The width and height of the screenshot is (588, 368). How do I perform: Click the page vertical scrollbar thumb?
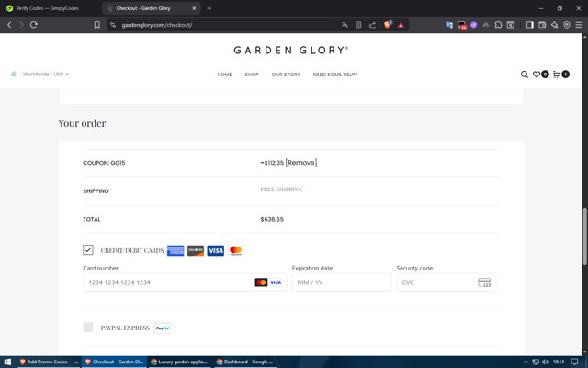click(584, 236)
